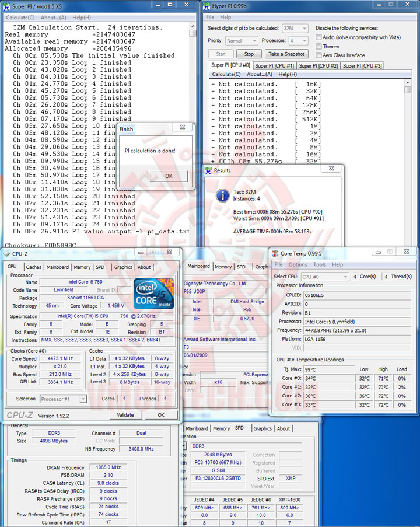Click the Stop button in Hyper PI
The height and width of the screenshot is (527, 420).
(249, 54)
